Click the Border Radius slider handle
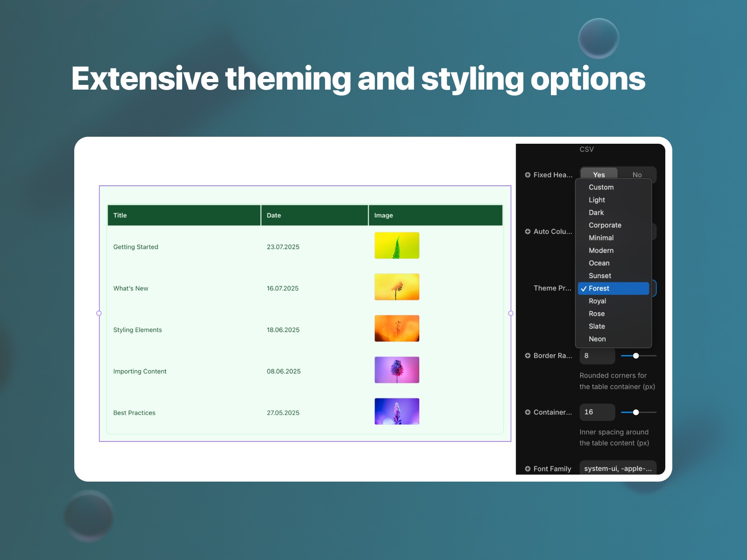This screenshot has height=560, width=747. (636, 355)
